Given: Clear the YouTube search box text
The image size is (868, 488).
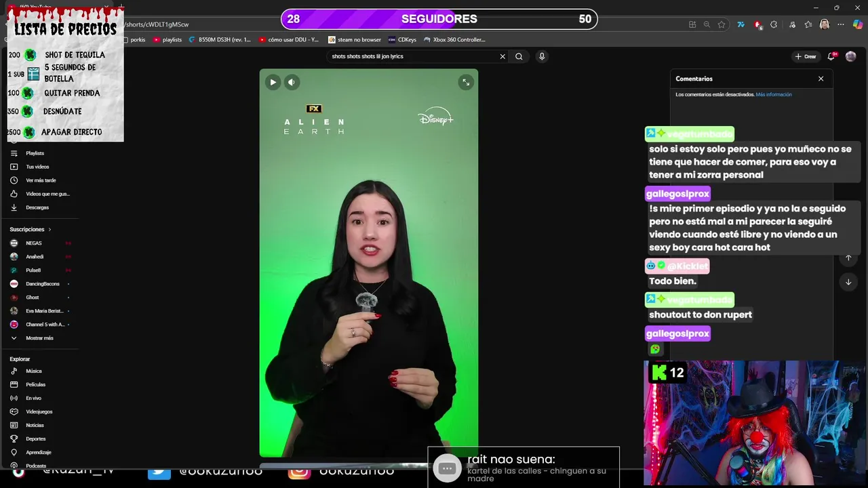Looking at the screenshot, I should click(x=502, y=56).
